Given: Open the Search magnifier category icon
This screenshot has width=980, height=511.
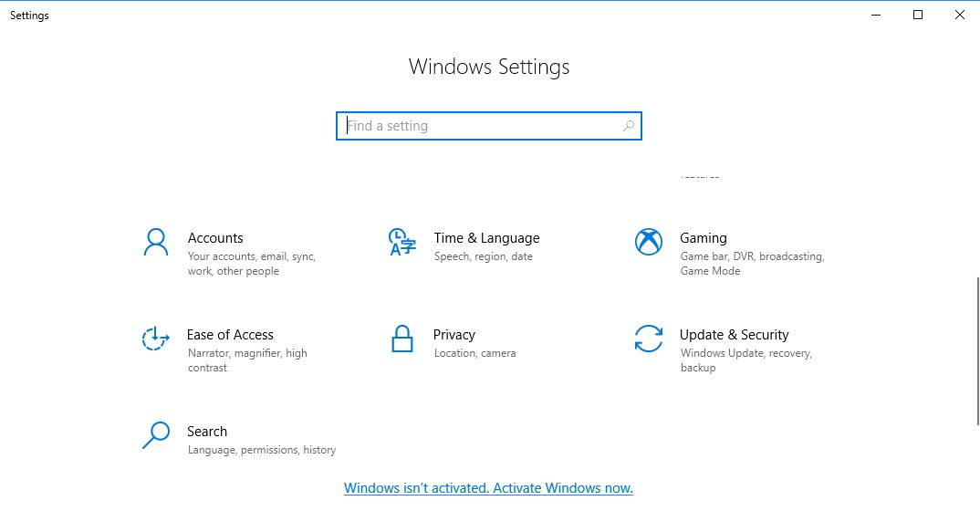Looking at the screenshot, I should (x=156, y=435).
